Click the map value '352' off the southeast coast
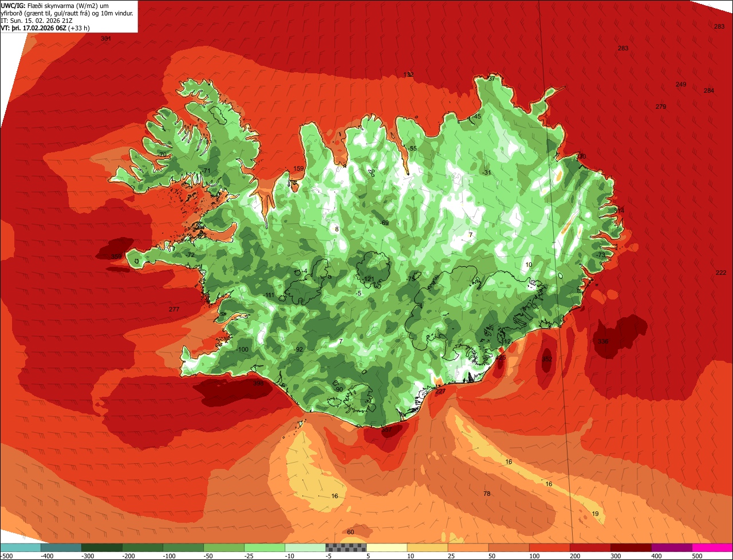Screen dimensions: 733x560 (547, 359)
